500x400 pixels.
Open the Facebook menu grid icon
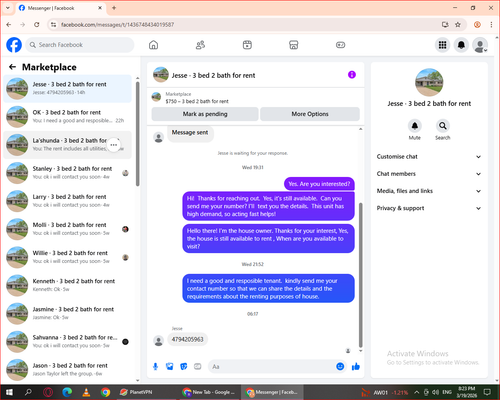point(442,45)
